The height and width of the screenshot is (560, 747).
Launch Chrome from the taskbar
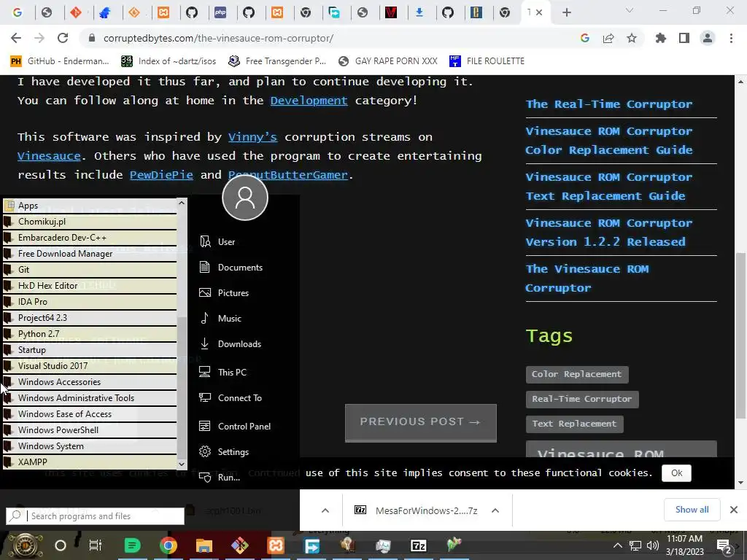click(x=169, y=545)
